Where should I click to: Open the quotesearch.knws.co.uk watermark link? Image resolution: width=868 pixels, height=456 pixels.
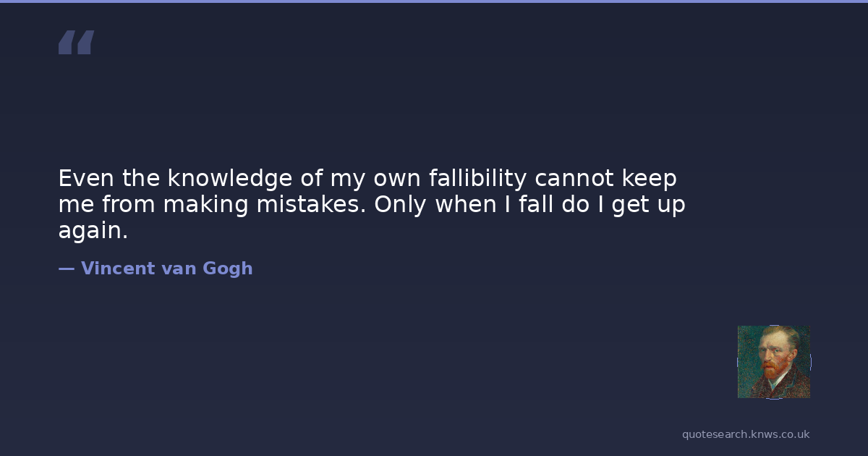[746, 434]
